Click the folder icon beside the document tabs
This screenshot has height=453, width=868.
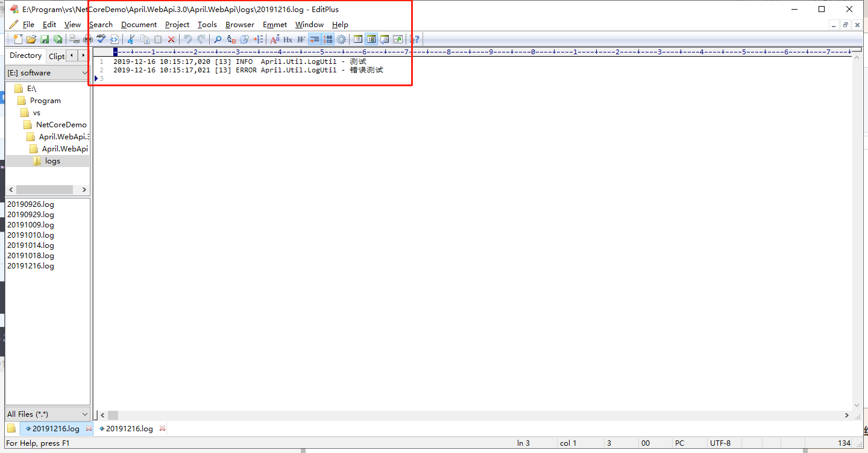coord(11,428)
